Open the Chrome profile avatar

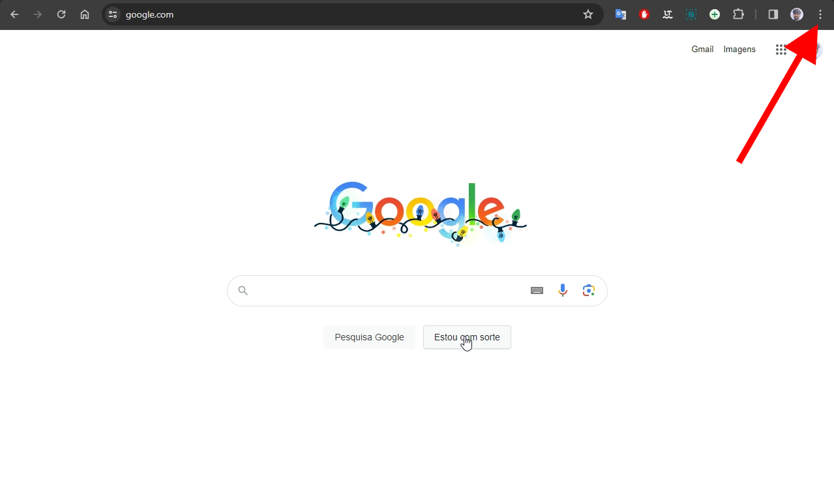tap(797, 14)
